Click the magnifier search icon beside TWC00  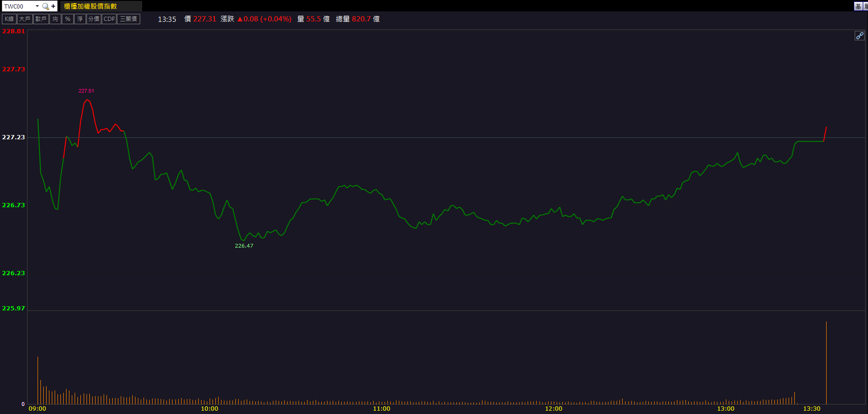46,6
